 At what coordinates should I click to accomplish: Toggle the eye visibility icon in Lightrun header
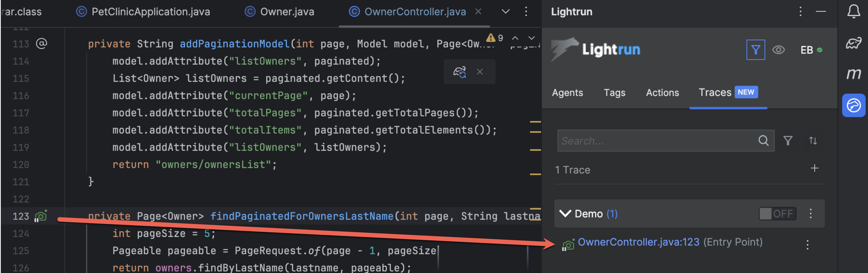click(778, 50)
